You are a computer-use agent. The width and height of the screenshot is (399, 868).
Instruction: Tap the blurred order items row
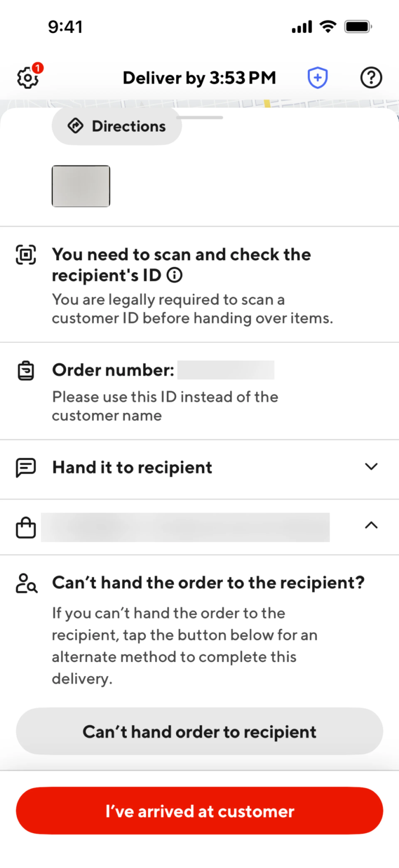click(185, 527)
